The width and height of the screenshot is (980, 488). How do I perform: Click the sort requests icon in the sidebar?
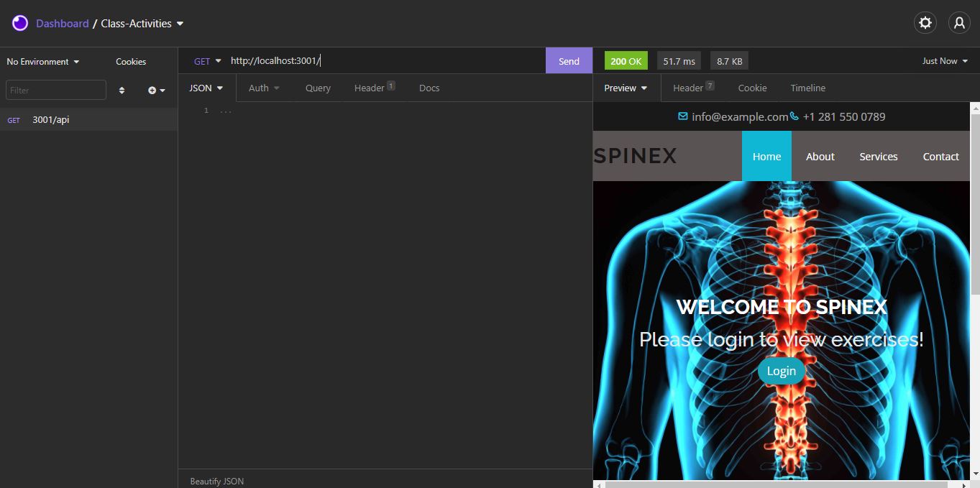point(122,90)
